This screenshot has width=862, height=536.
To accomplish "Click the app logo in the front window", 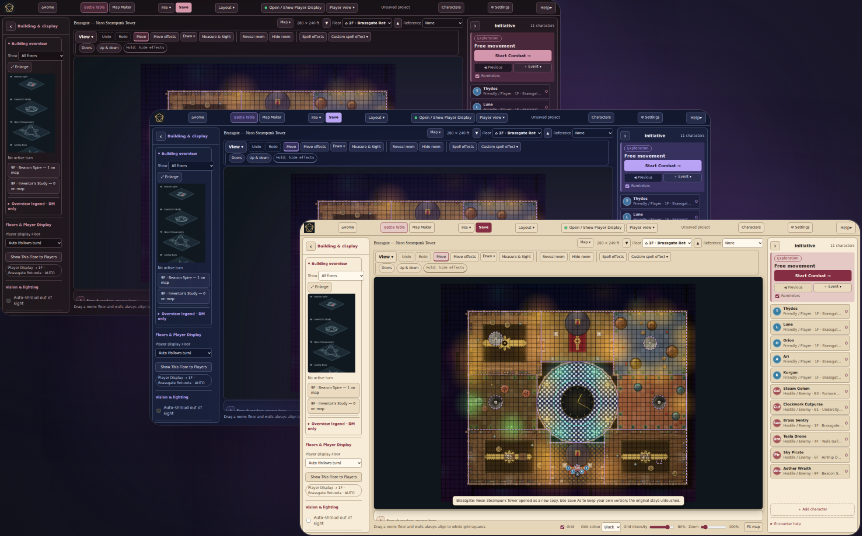I will 310,227.
